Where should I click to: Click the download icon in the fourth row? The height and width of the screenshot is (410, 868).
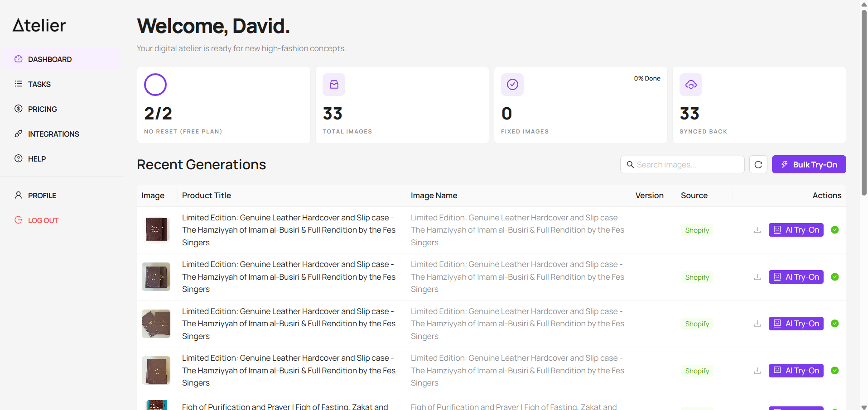click(x=757, y=371)
